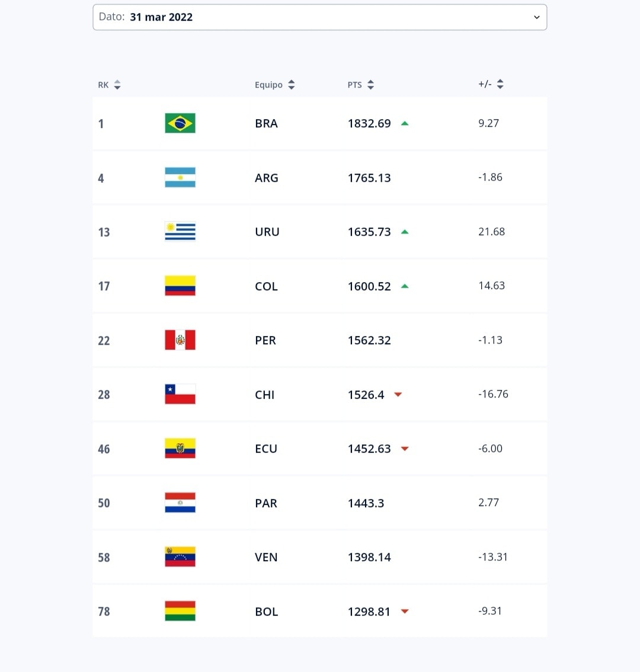Screen dimensions: 640x672
Task: Click the Paraguay flag icon
Action: click(180, 503)
